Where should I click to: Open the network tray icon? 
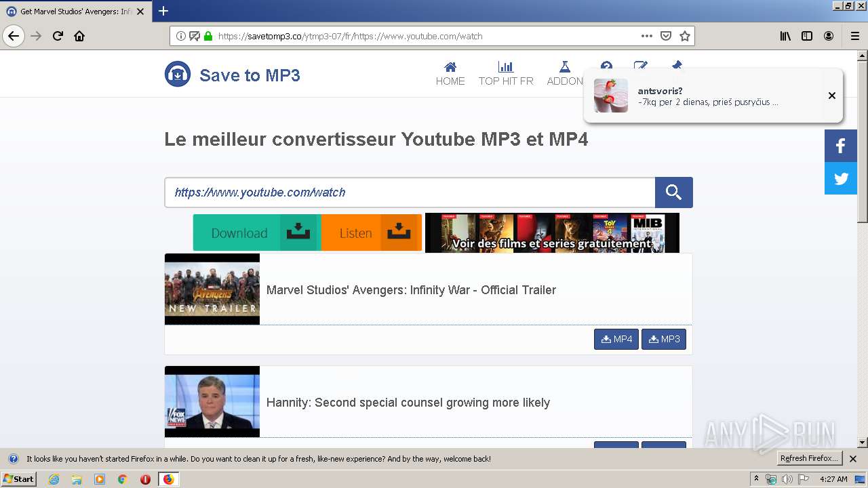point(771,479)
